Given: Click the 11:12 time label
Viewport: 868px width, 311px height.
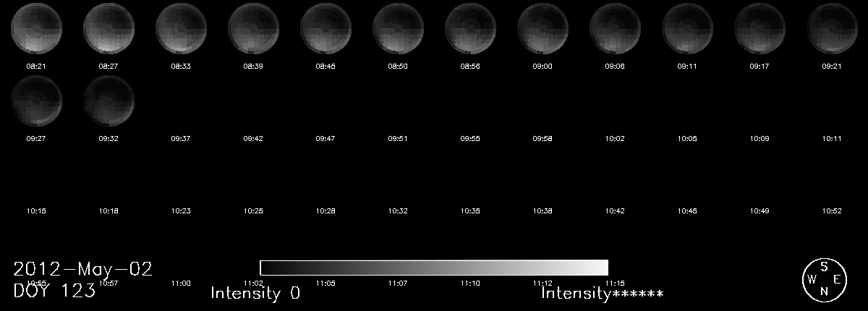Looking at the screenshot, I should pyautogui.click(x=542, y=283).
